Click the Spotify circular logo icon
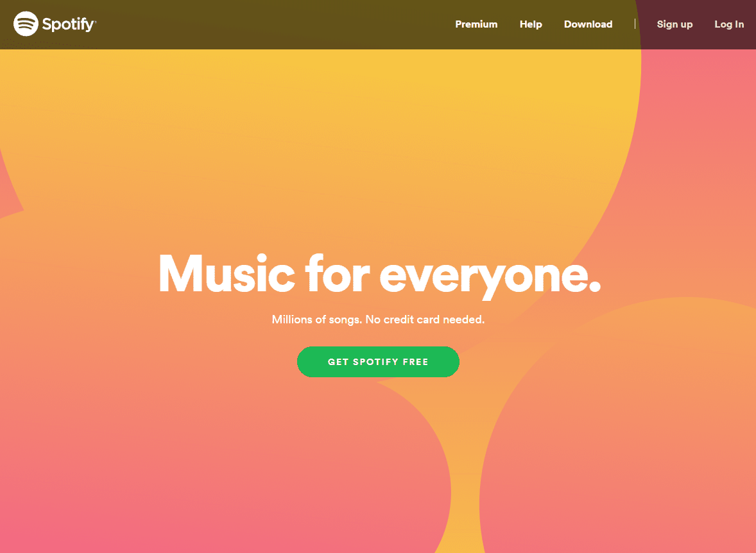 point(26,24)
